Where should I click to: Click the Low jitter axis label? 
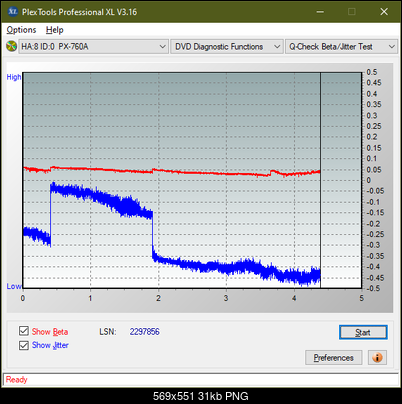click(x=14, y=286)
